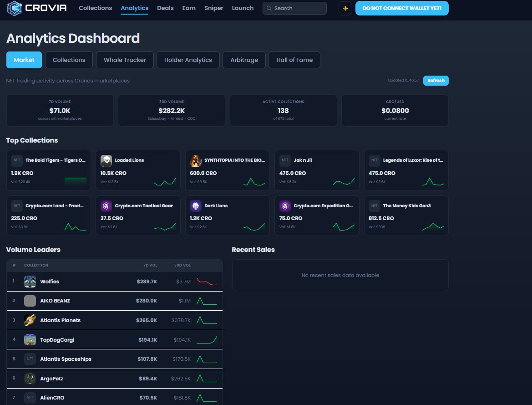The image size is (532, 405).
Task: Click CRO/USD $0.0800 rate card
Action: [395, 110]
